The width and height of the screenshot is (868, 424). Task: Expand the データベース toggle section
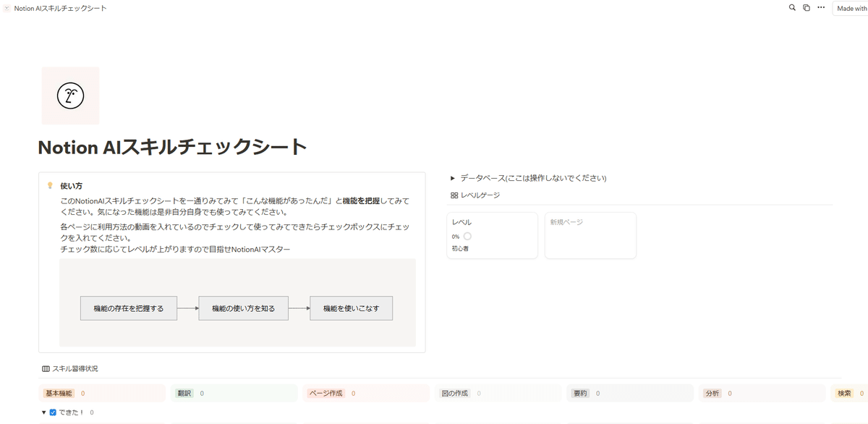(451, 177)
